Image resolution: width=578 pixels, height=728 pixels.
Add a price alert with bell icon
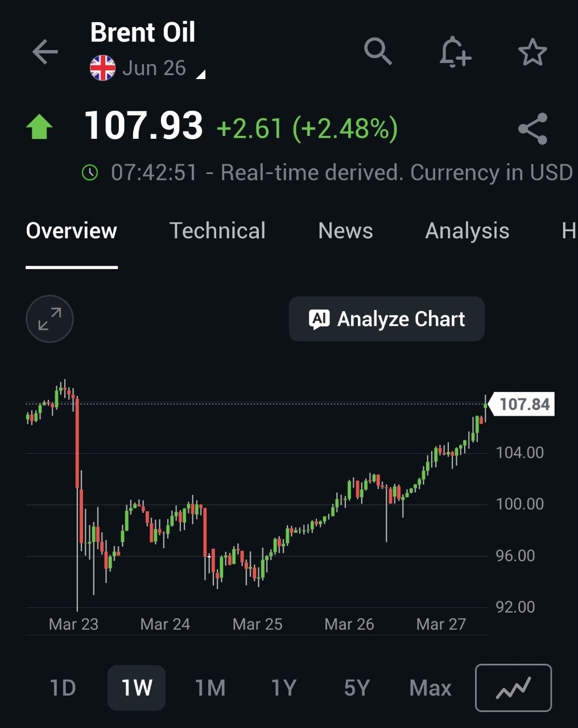(455, 52)
